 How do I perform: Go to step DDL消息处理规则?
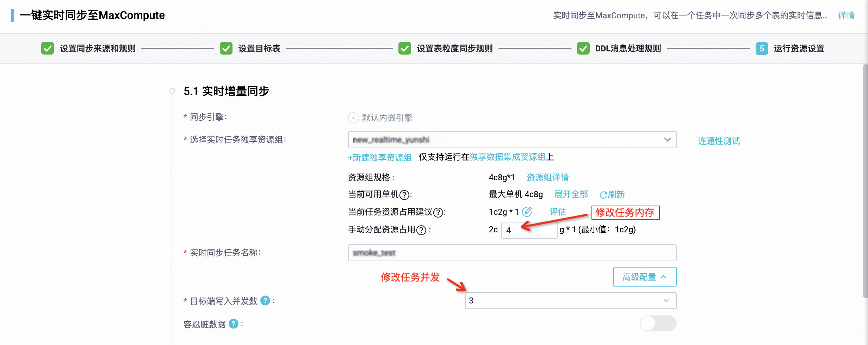coord(628,48)
